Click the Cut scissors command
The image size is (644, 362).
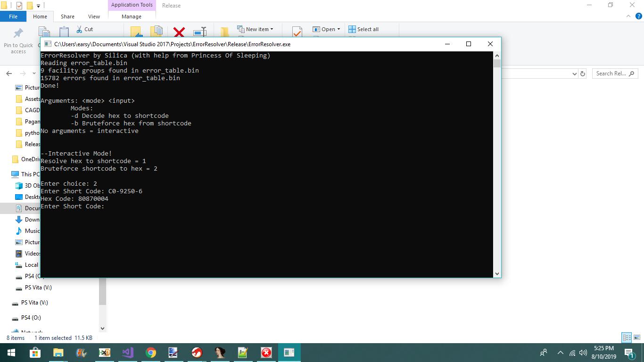pos(85,29)
